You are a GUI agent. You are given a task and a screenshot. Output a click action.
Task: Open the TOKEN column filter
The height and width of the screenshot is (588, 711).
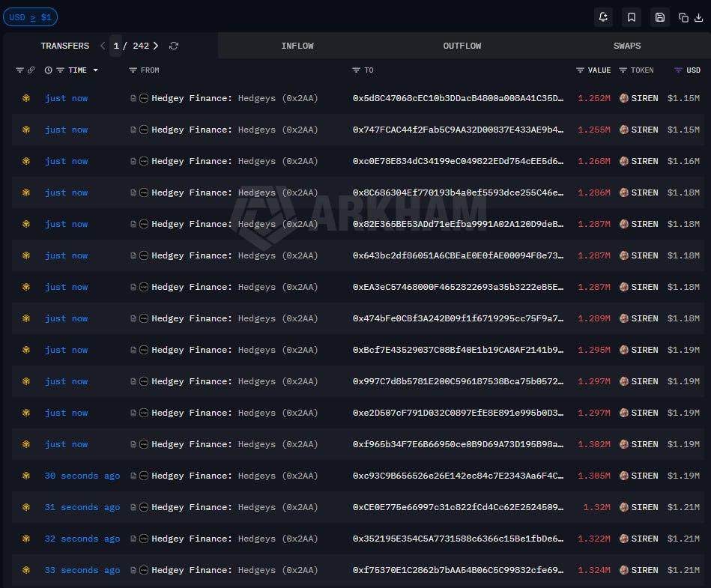pos(625,70)
